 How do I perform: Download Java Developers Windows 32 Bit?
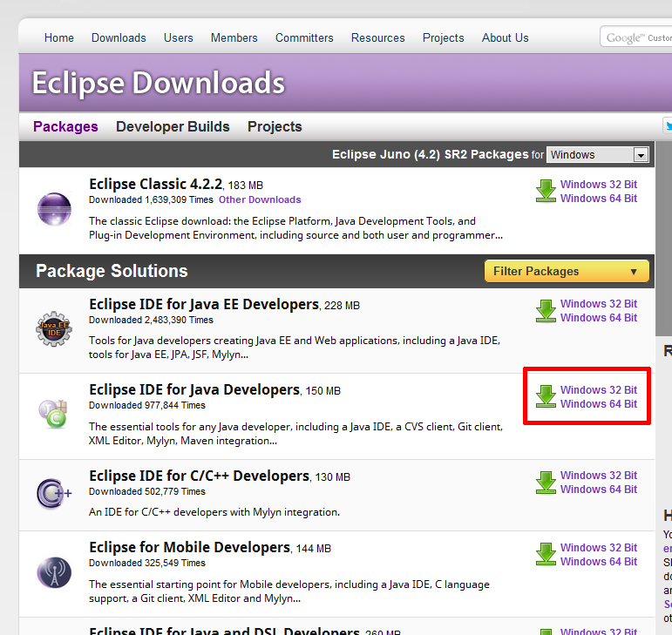[599, 389]
